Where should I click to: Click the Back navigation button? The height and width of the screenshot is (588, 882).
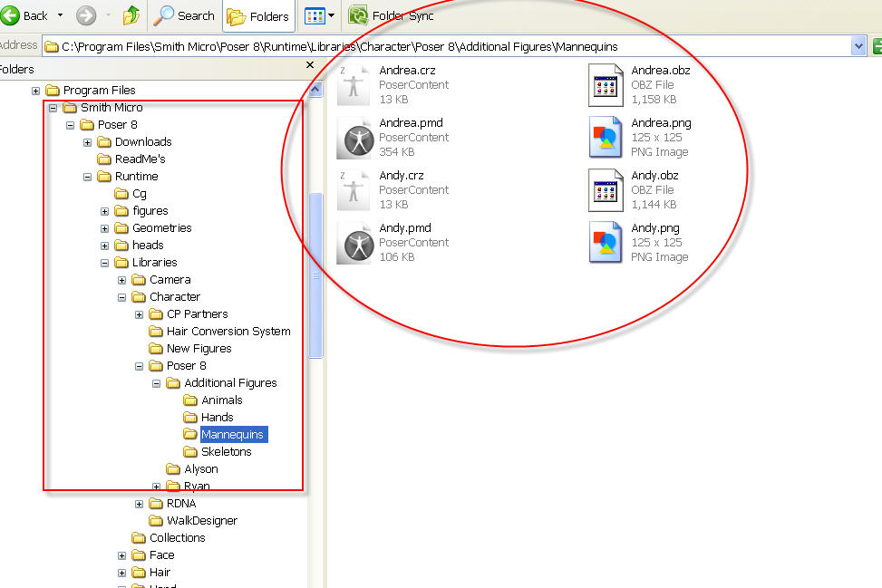tap(24, 15)
